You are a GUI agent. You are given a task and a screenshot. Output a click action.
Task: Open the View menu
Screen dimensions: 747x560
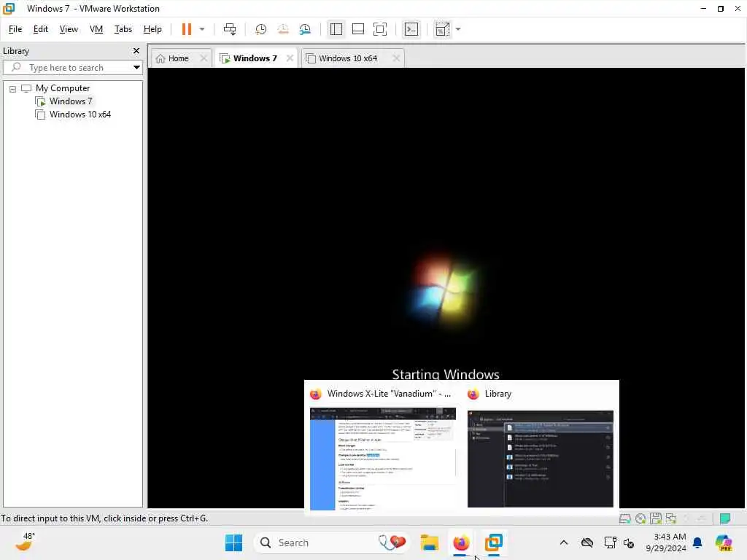69,29
